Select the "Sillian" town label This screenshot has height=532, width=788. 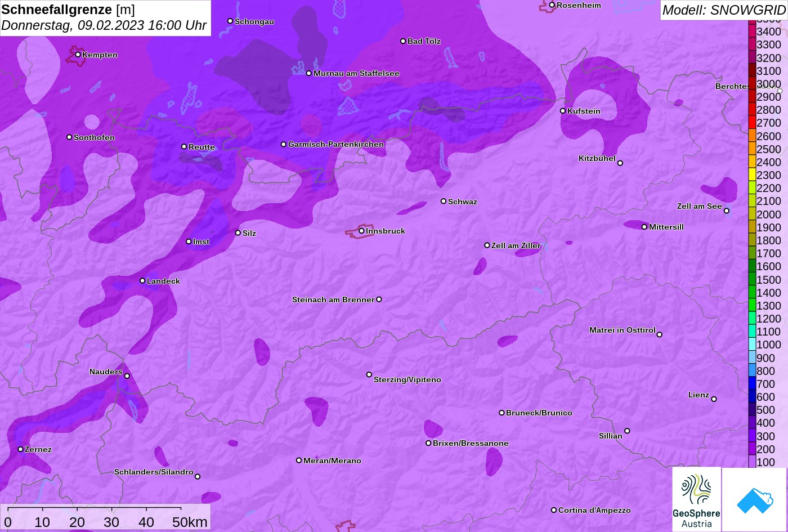click(x=611, y=436)
